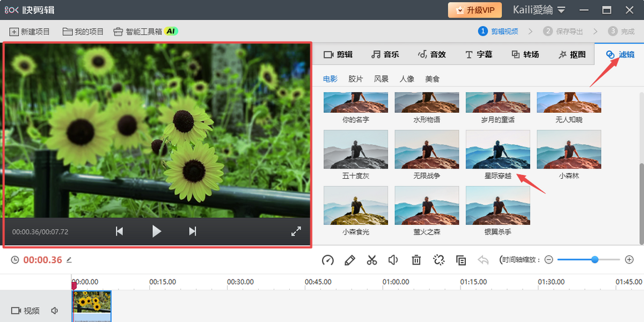Open the Kaili愛綸 account dropdown
This screenshot has width=644, height=322.
[x=539, y=10]
